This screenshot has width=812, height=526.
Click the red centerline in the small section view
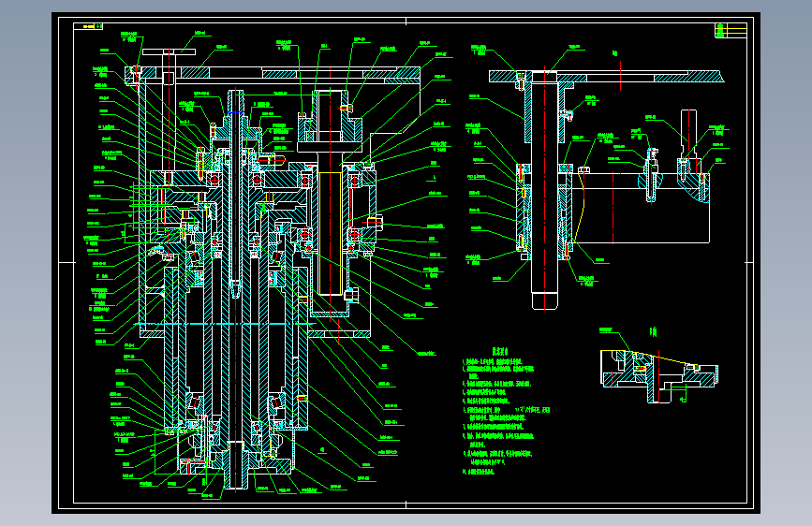pyautogui.click(x=657, y=375)
